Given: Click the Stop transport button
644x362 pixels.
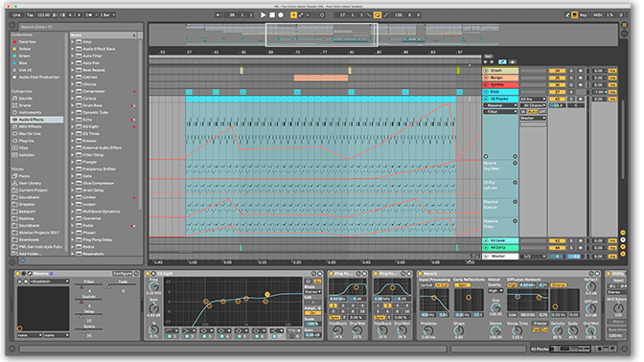Looking at the screenshot, I should (272, 14).
